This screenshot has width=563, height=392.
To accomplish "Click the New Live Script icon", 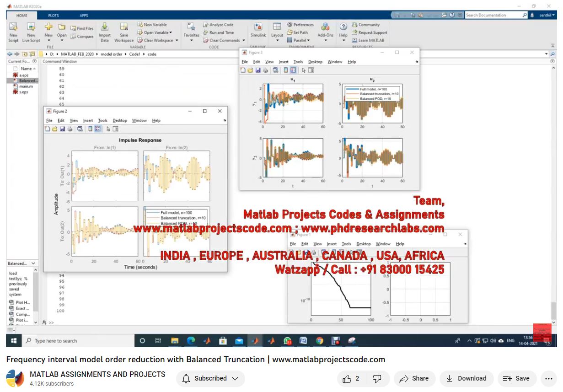I will [x=31, y=27].
